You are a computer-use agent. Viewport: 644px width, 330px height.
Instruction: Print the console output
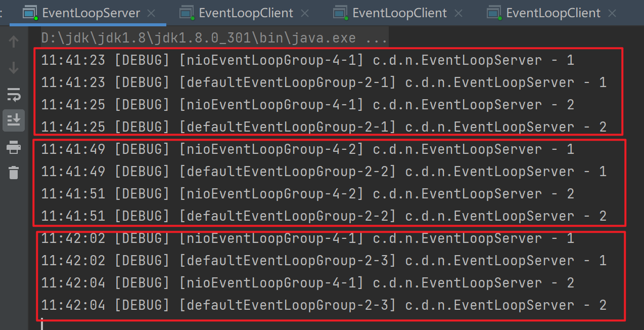tap(14, 147)
